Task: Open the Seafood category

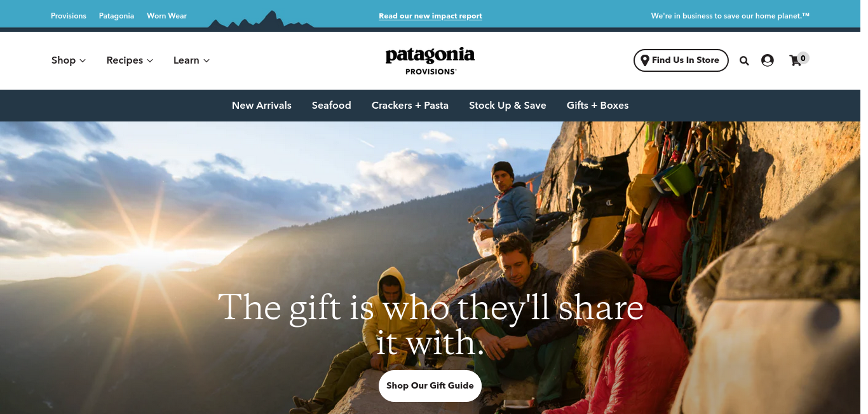Action: [332, 106]
